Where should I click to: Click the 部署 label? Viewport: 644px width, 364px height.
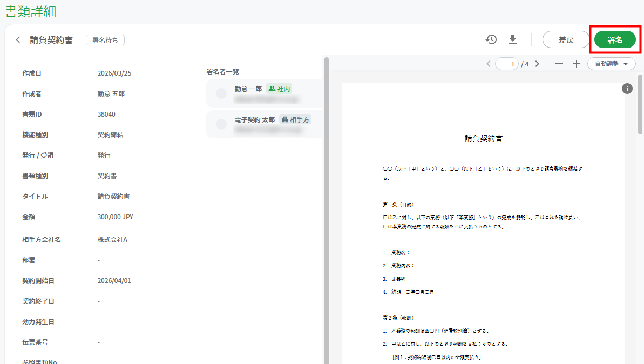click(29, 260)
